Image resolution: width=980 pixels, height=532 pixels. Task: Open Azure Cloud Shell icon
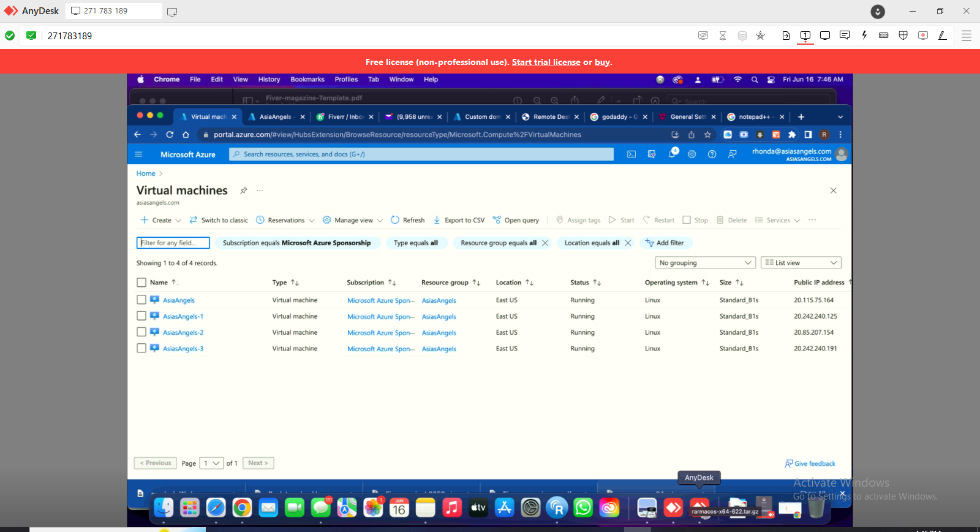(x=631, y=154)
